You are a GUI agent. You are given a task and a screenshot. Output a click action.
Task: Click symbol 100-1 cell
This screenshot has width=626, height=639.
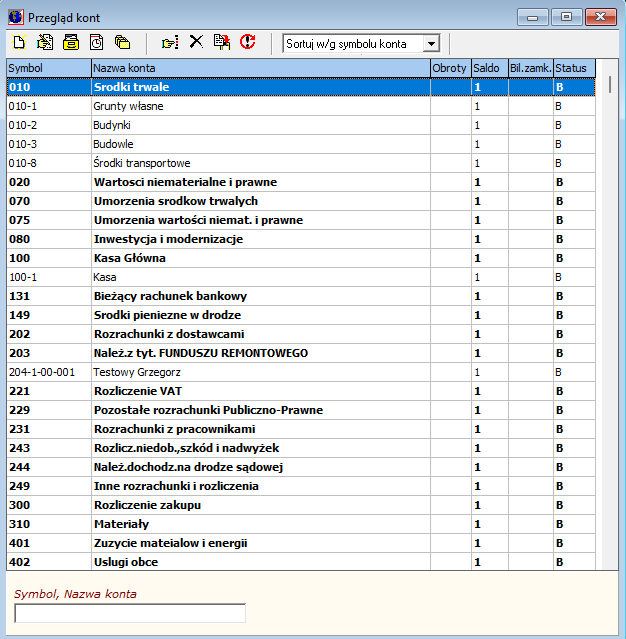(x=49, y=277)
